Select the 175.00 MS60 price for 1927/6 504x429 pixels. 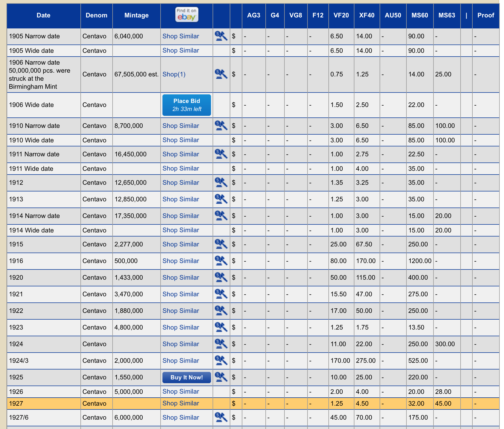(418, 417)
